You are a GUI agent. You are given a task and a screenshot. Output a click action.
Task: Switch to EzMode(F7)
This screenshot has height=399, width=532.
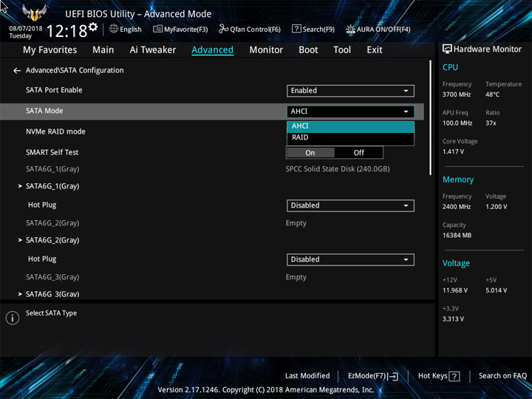(372, 376)
